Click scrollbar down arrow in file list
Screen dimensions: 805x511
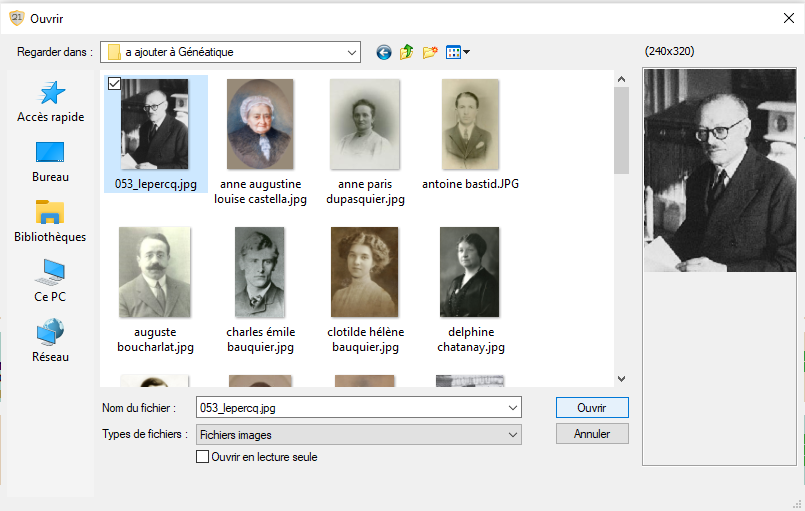pyautogui.click(x=621, y=379)
